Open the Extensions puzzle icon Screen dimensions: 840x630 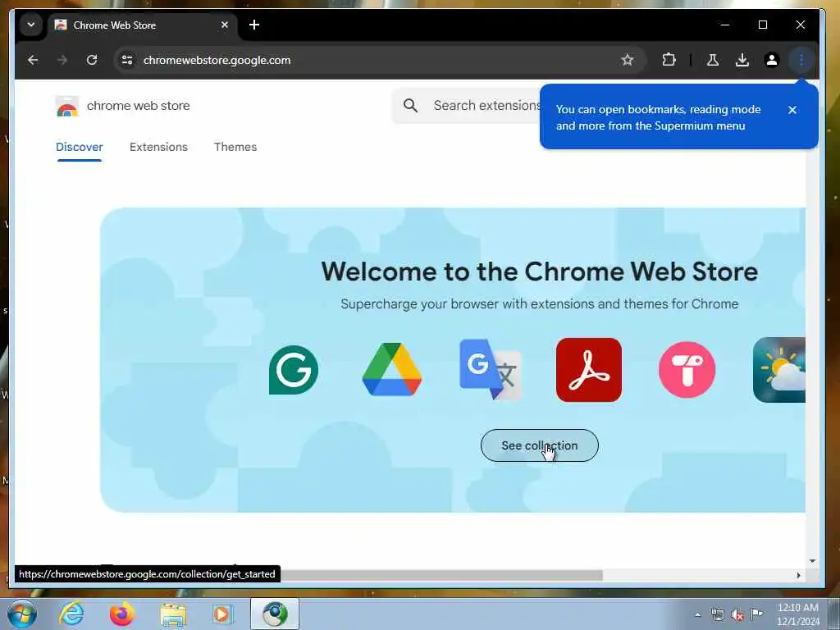tap(669, 59)
